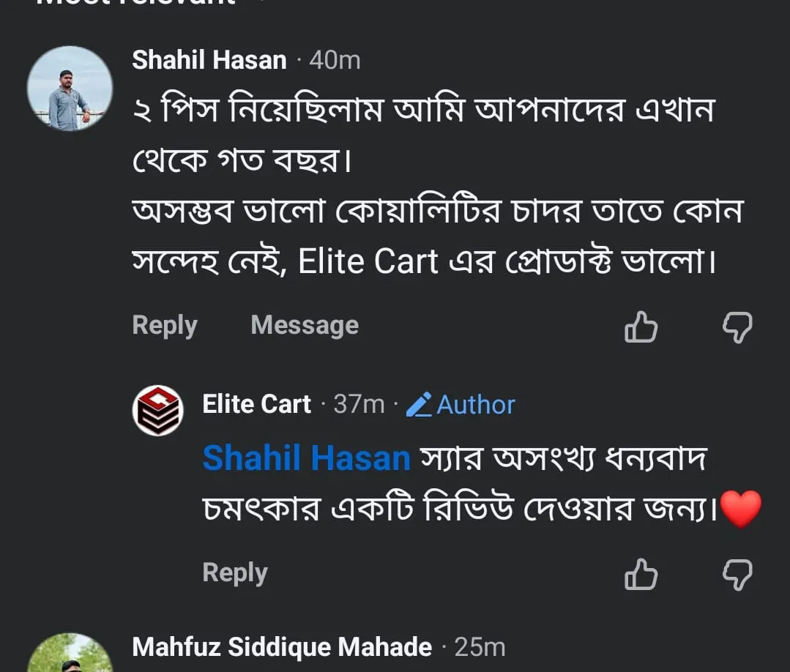This screenshot has width=790, height=672.
Task: Dislike Elite Cart's reply with thumbs down
Action: 737,574
